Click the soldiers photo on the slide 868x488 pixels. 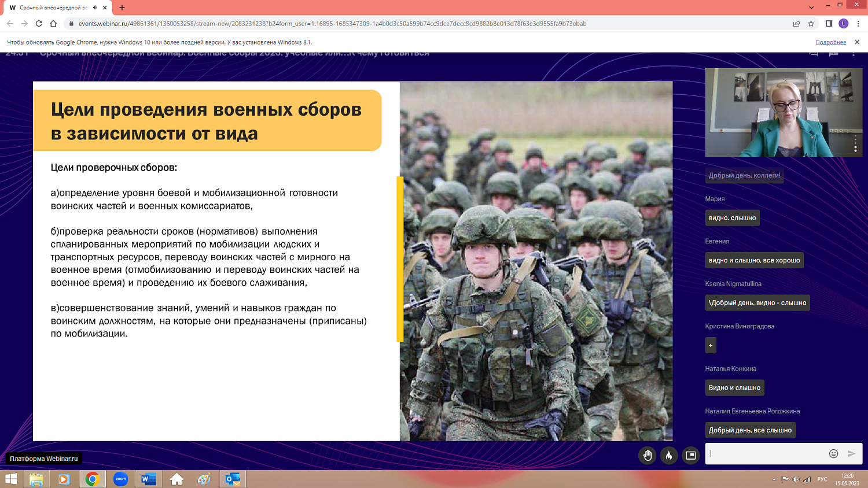[536, 261]
